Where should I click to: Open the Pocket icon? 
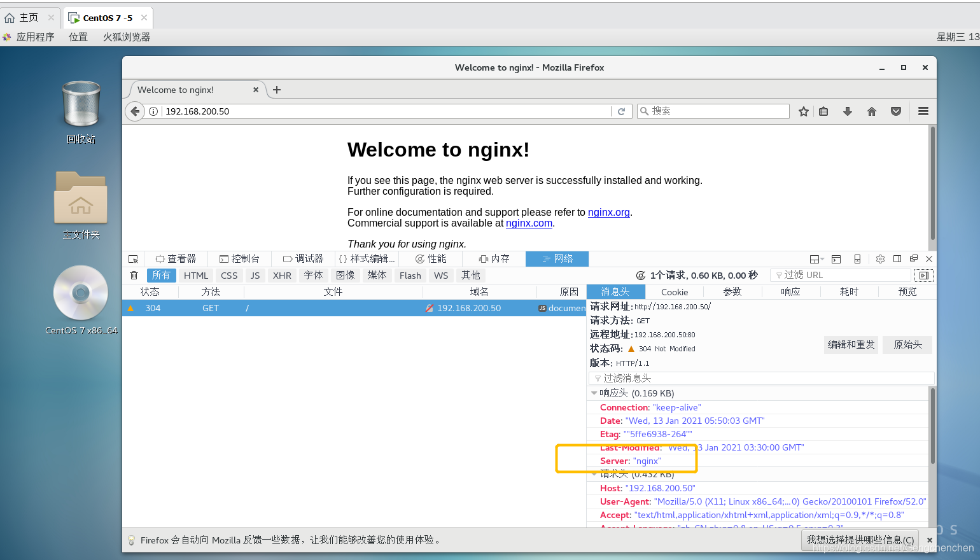(896, 111)
